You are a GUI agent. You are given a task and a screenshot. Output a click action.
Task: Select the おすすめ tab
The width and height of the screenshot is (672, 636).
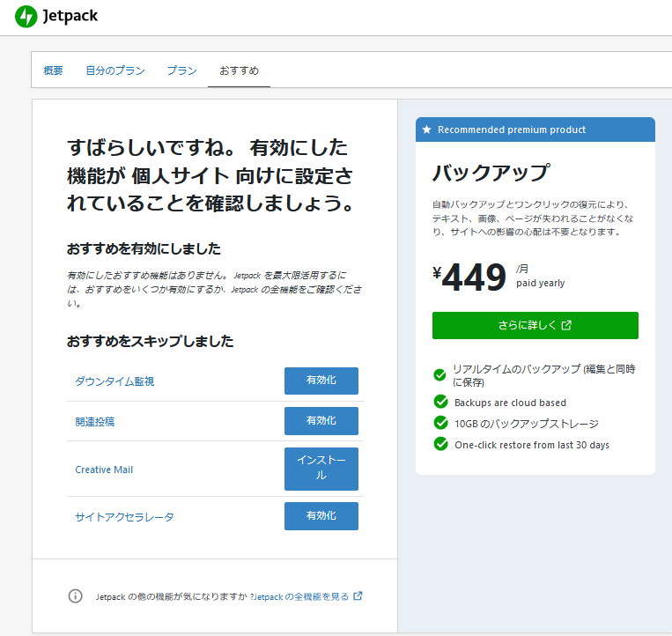[x=239, y=70]
